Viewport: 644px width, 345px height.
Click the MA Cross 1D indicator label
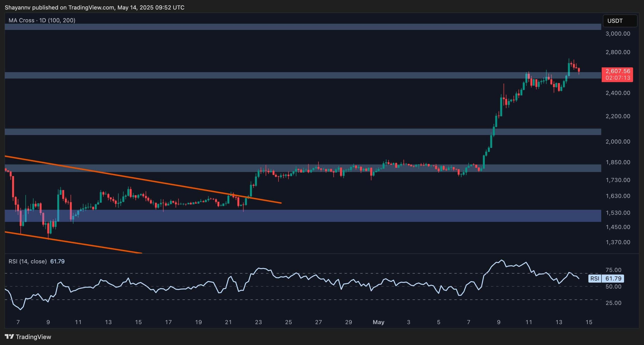click(x=42, y=20)
